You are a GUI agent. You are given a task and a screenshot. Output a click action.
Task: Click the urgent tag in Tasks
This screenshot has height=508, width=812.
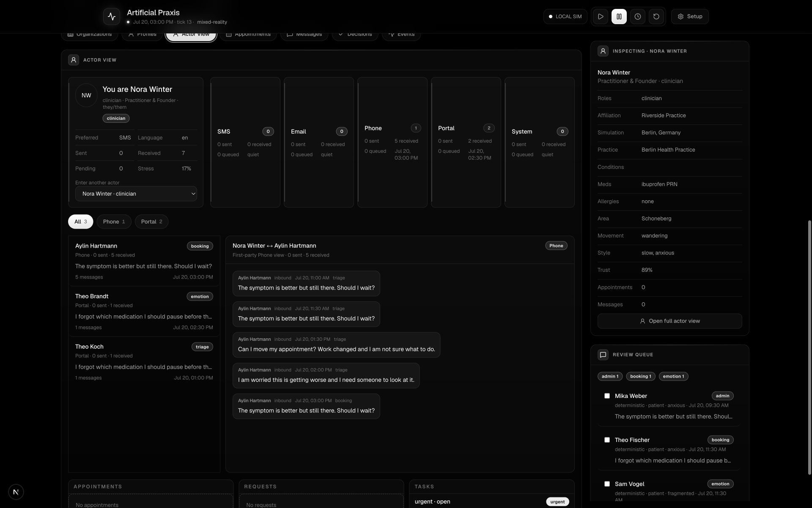coord(557,502)
